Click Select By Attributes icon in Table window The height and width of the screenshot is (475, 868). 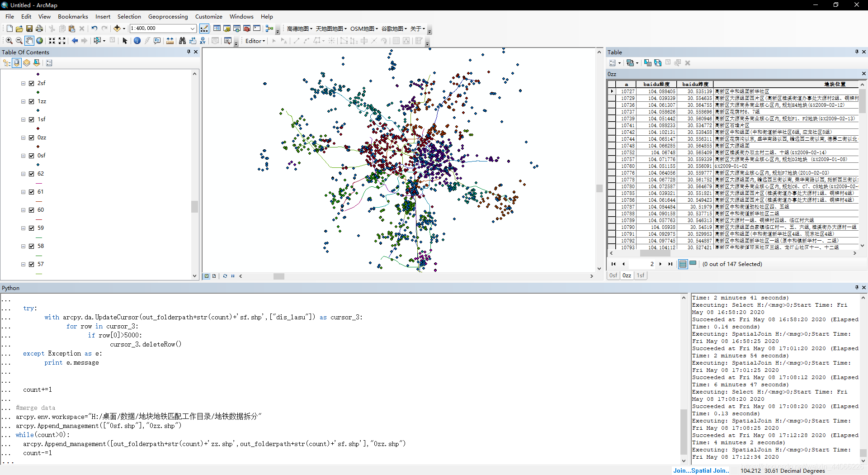point(648,63)
